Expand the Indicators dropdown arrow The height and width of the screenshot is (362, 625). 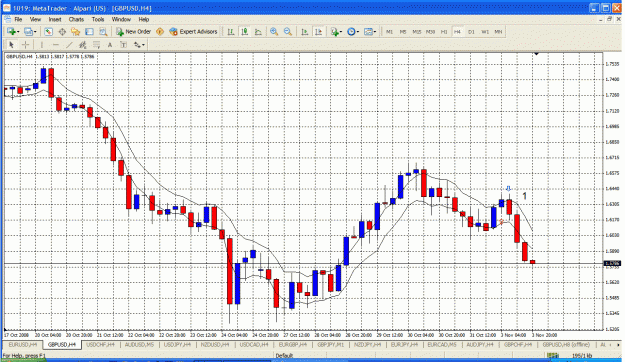pos(341,32)
